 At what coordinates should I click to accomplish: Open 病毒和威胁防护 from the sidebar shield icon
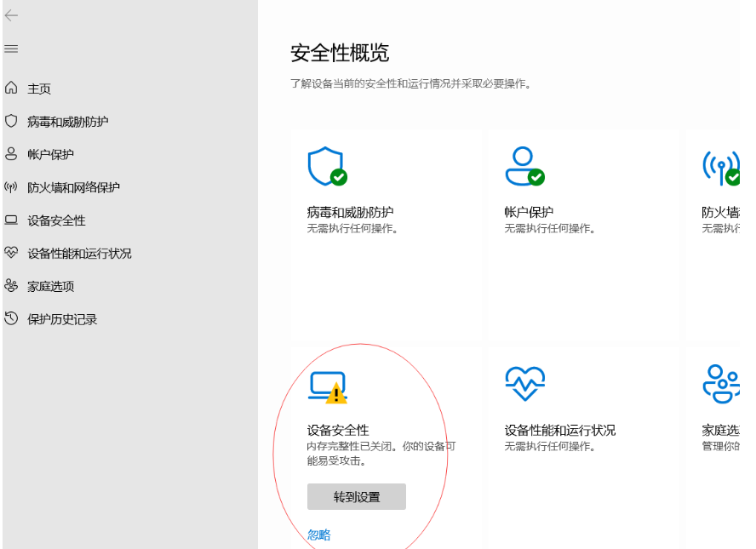12,121
